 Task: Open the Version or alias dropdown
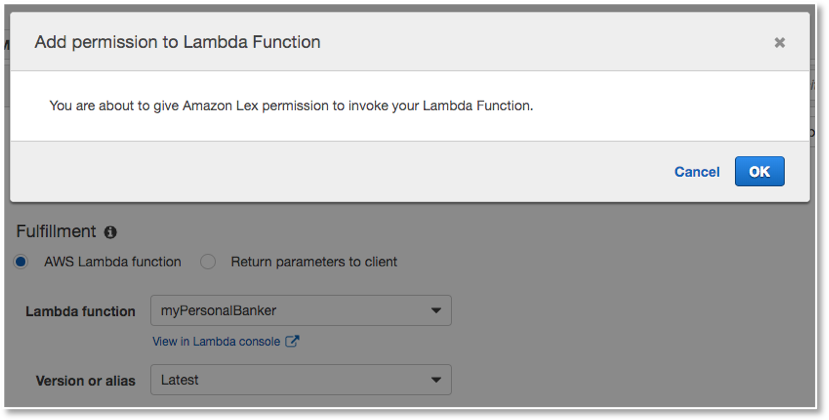point(301,380)
